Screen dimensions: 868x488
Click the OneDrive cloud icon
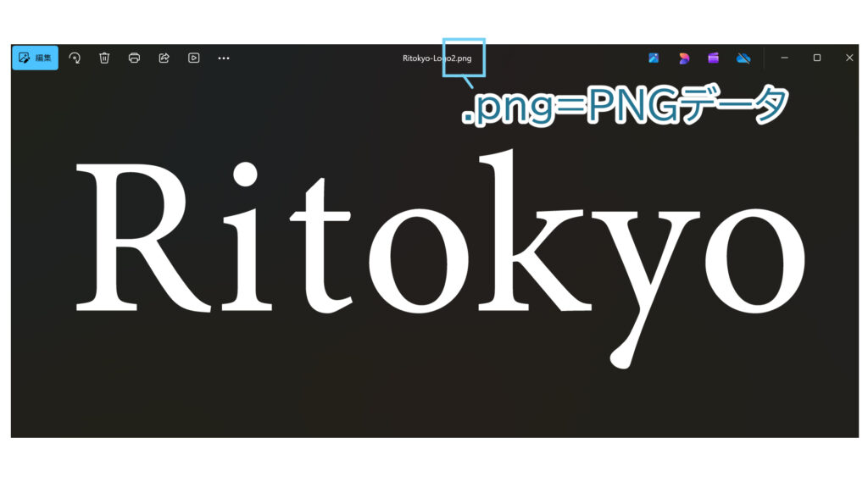[x=743, y=58]
